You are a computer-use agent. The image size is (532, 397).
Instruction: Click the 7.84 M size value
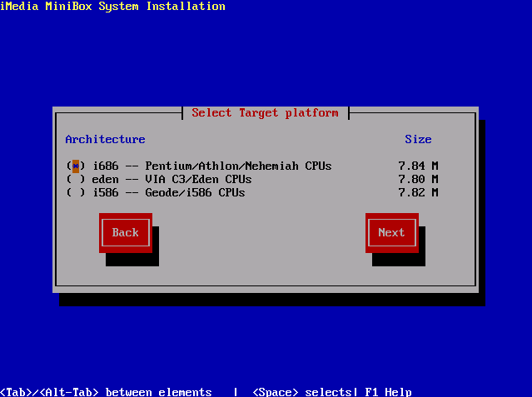pos(418,166)
